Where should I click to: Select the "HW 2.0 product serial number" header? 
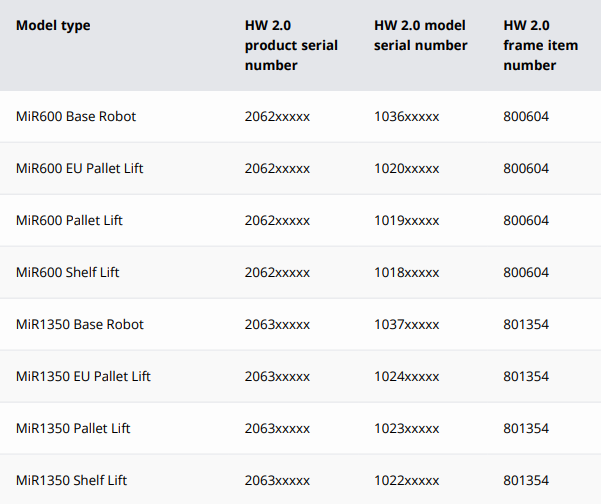[291, 45]
